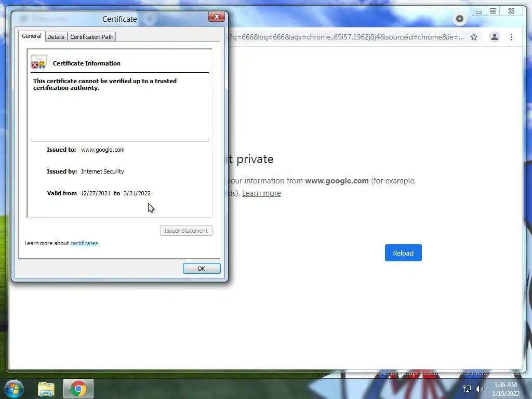532x399 pixels.
Task: Click the round dropdown arrow in Chrome's title bar
Action: pyautogui.click(x=459, y=19)
